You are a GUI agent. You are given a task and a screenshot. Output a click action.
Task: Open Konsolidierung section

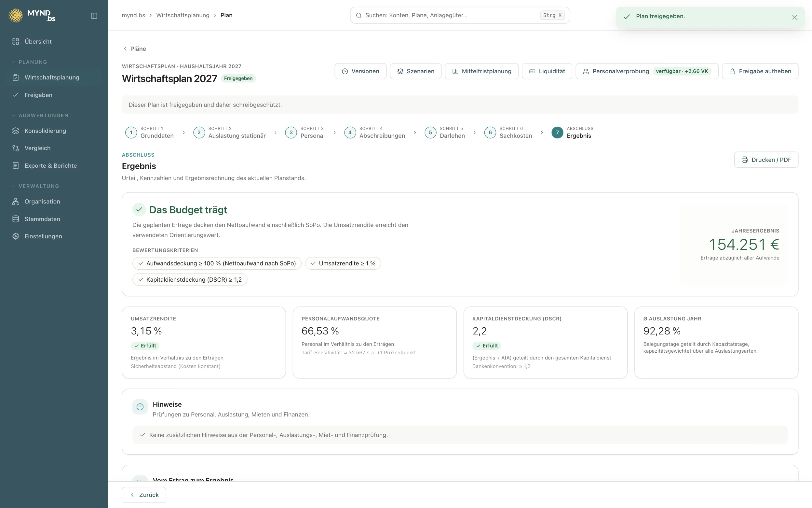54,131
